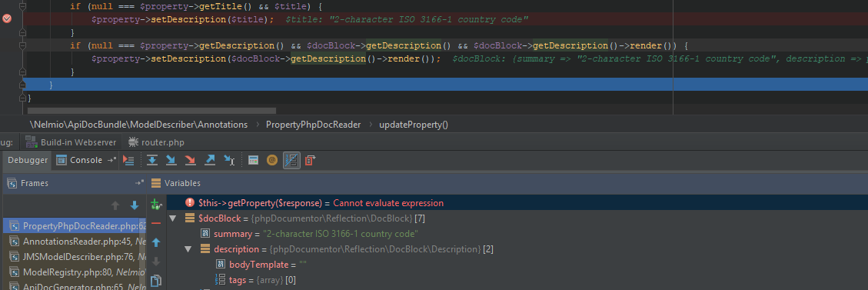Move the watch down with the grey down arrow
The image size is (868, 290).
(x=155, y=262)
